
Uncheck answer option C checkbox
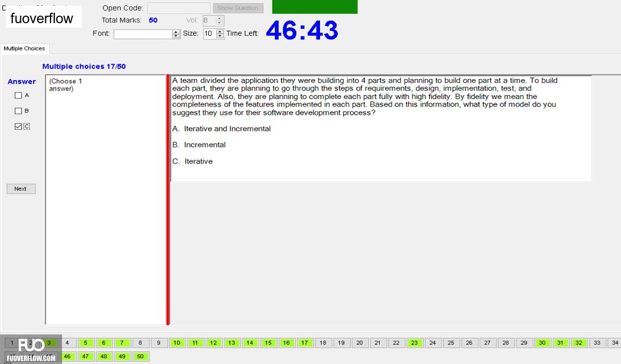point(18,126)
